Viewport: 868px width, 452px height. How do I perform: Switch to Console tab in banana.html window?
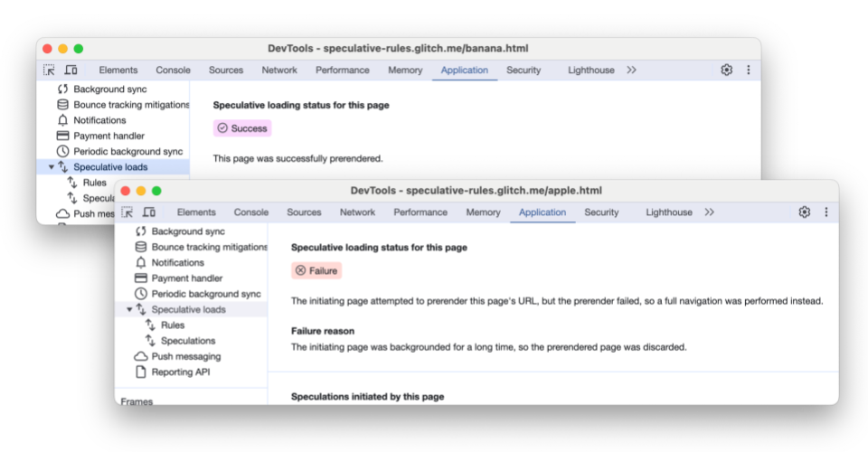[173, 70]
